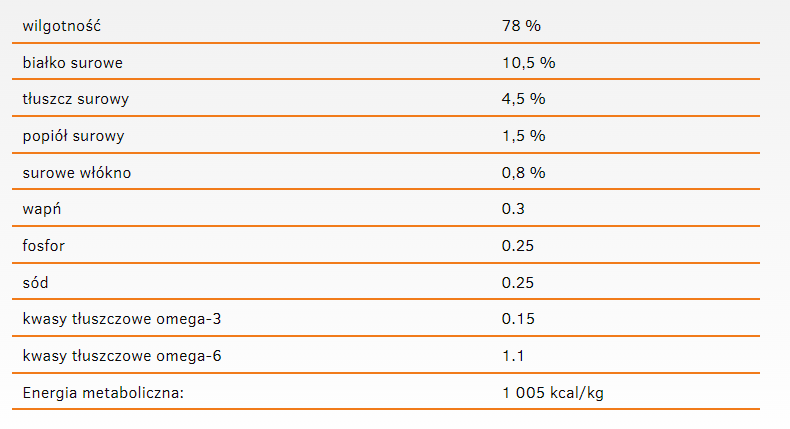Select the 0.25 value for fosfor
This screenshot has height=429, width=790.
[x=518, y=246]
